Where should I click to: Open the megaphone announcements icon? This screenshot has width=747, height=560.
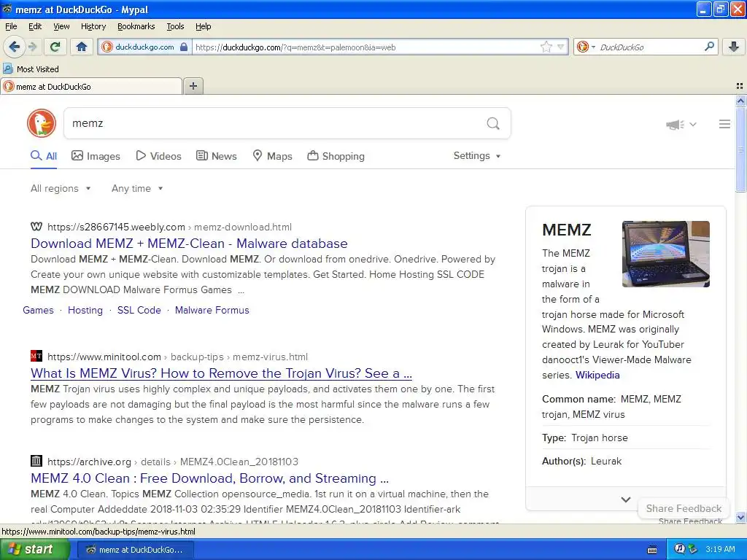click(675, 124)
